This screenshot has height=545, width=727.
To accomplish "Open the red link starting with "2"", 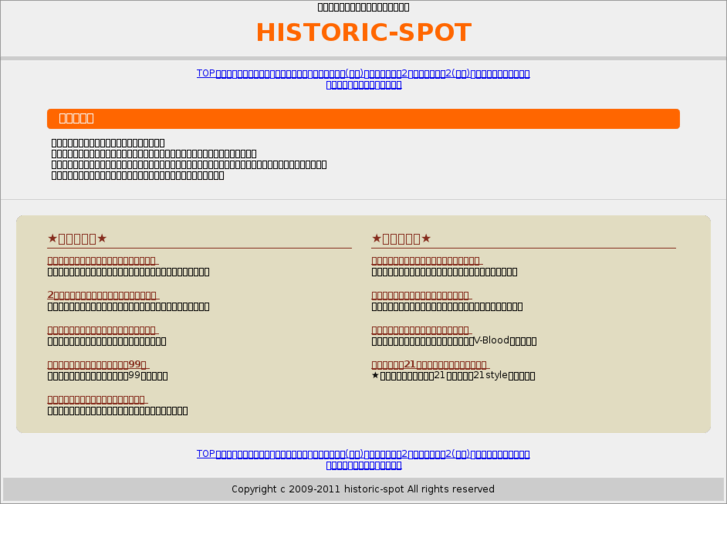I will (x=103, y=295).
